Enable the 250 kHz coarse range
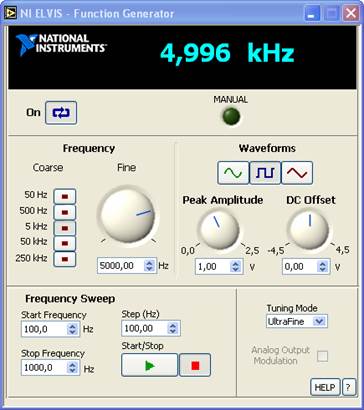 [65, 259]
